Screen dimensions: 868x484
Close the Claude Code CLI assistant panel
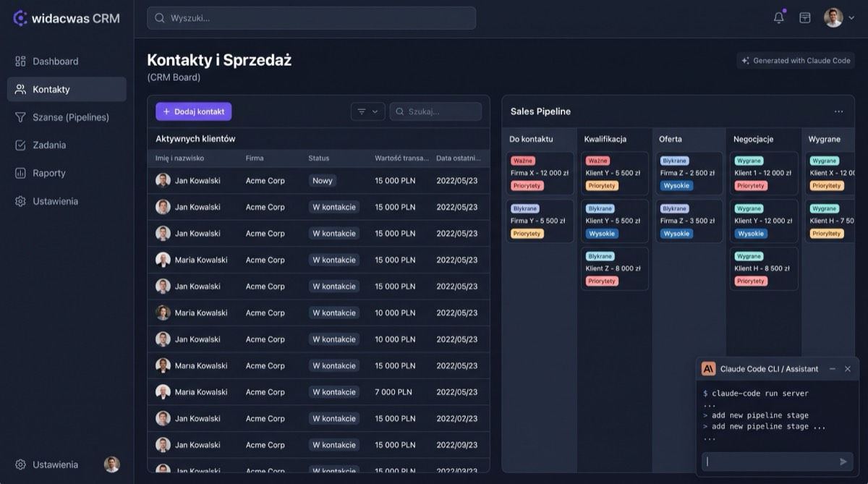click(x=848, y=369)
